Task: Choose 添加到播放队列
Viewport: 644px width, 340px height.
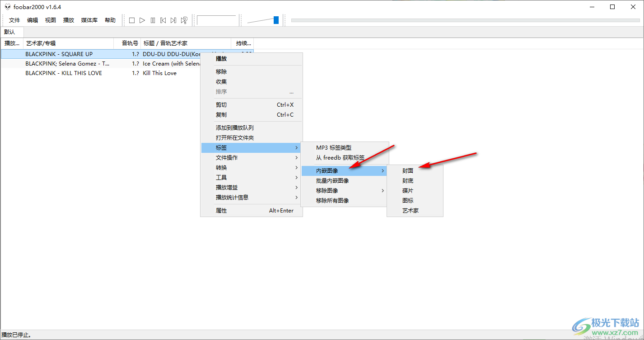Action: coord(252,128)
